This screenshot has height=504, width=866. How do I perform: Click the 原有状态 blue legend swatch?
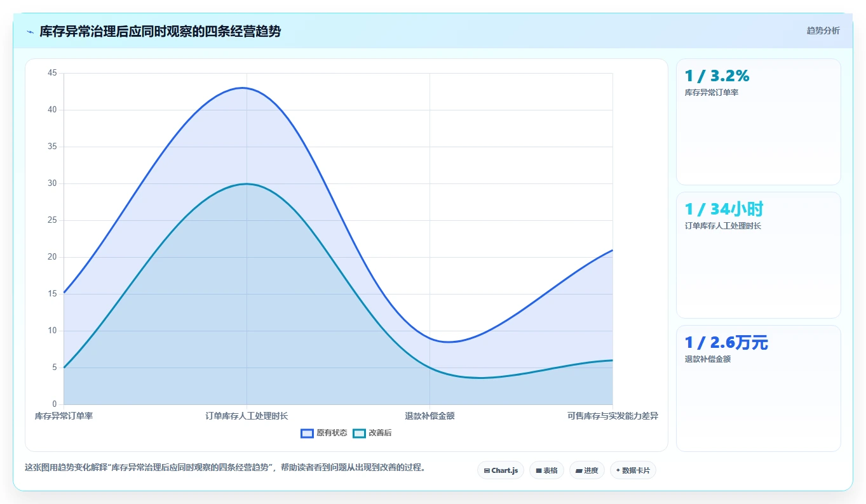click(x=308, y=433)
